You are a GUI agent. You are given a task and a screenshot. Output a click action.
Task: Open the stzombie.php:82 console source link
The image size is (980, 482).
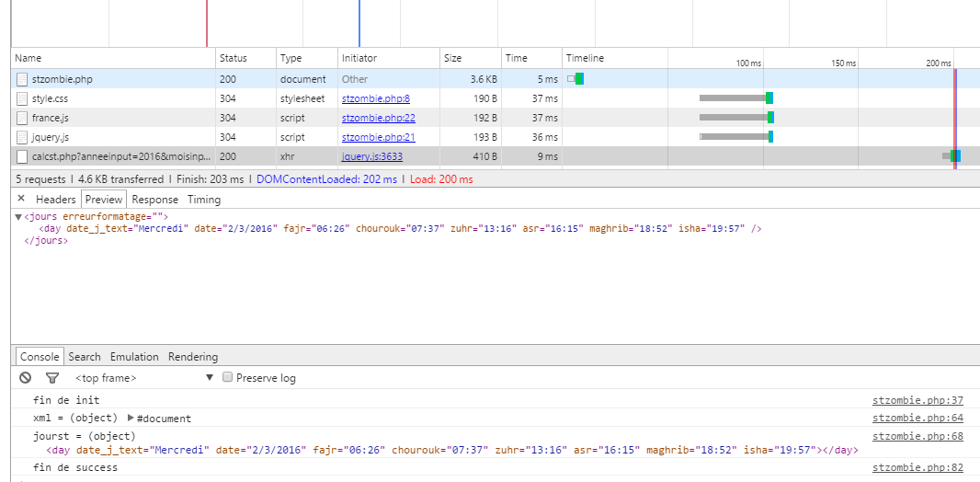(918, 467)
